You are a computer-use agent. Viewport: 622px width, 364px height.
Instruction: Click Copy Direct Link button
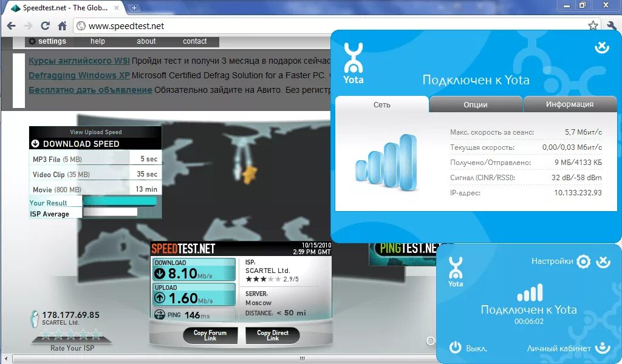point(273,335)
